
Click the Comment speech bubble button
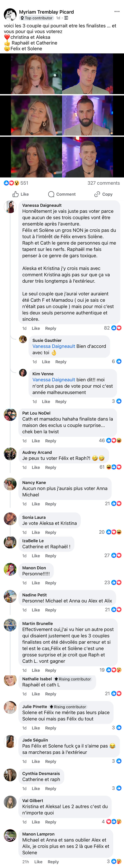[62, 194]
